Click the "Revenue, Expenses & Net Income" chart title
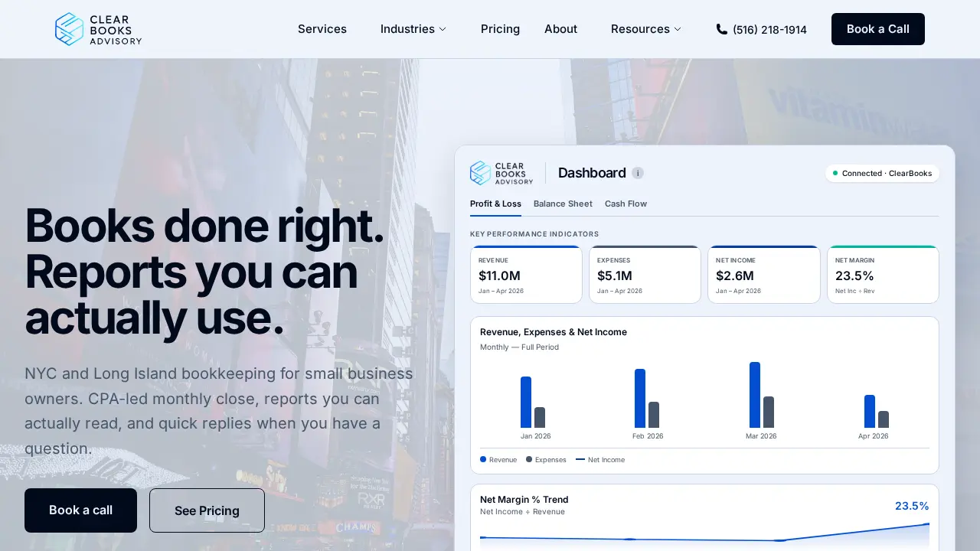Screen dimensions: 980x551 [x=554, y=332]
